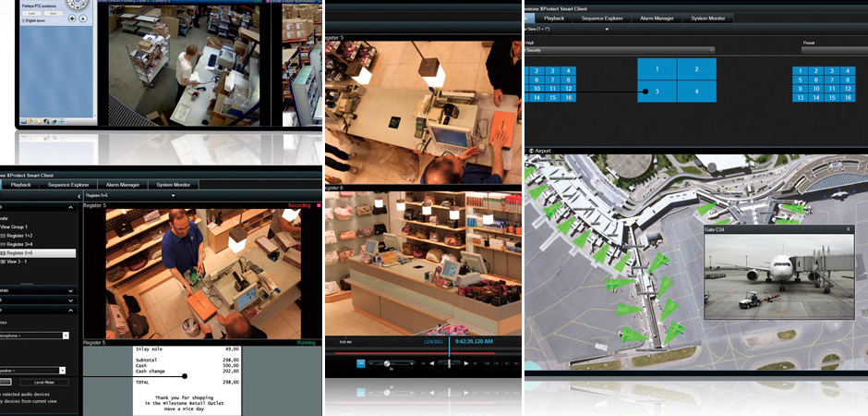Open the Microphone dropdown arrow
Image resolution: width=868 pixels, height=416 pixels.
pyautogui.click(x=66, y=336)
